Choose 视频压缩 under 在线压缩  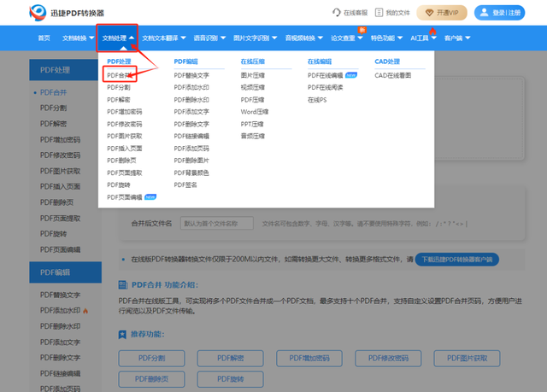tap(253, 87)
